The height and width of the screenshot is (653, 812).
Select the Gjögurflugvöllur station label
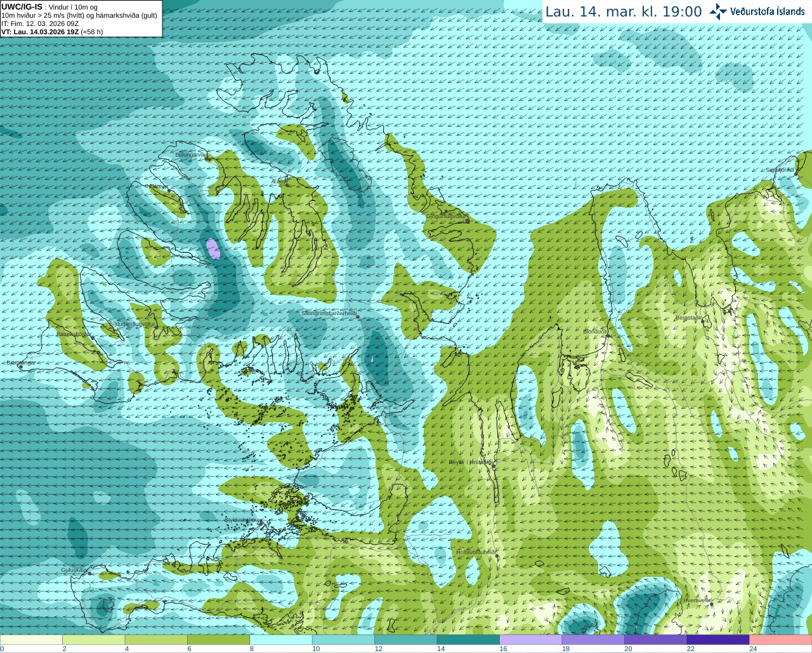446,216
